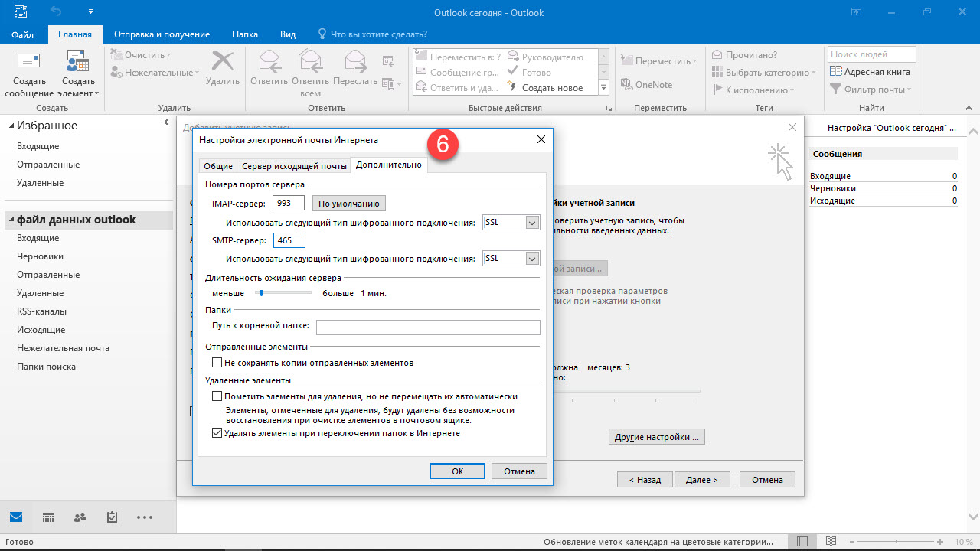Viewport: 980px width, 551px height.
Task: Open IMAP encryption type SSL dropdown
Action: tap(533, 223)
